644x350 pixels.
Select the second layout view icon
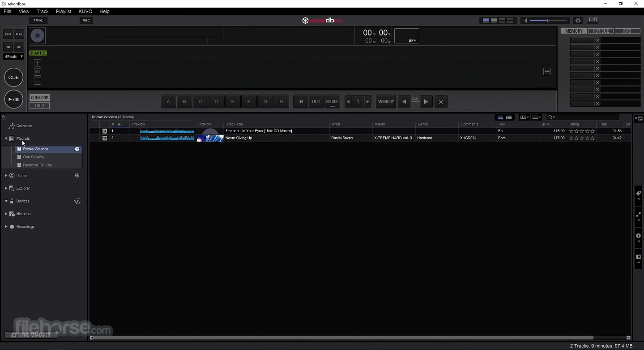point(494,21)
